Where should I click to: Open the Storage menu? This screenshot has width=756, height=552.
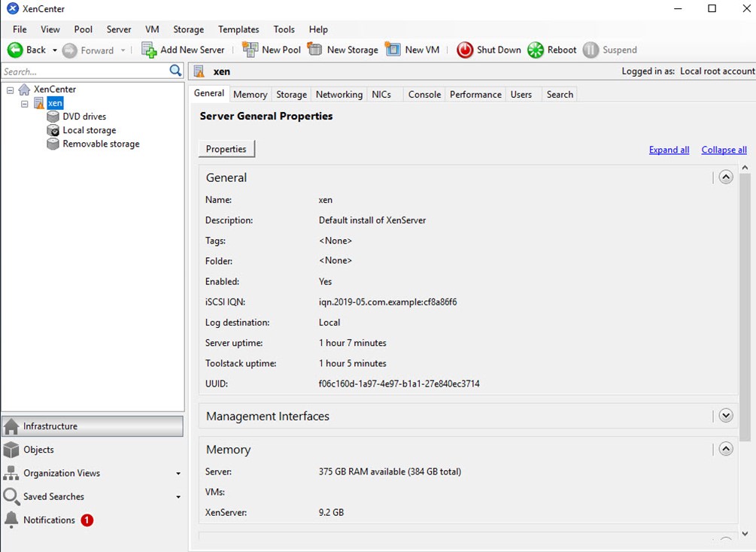point(189,29)
